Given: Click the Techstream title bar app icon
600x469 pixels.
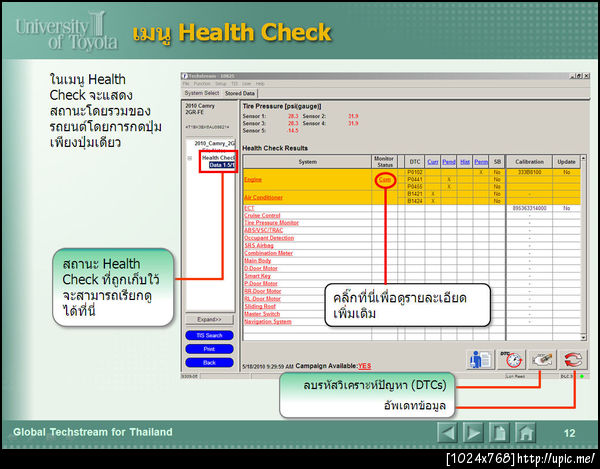Looking at the screenshot, I should pos(184,76).
